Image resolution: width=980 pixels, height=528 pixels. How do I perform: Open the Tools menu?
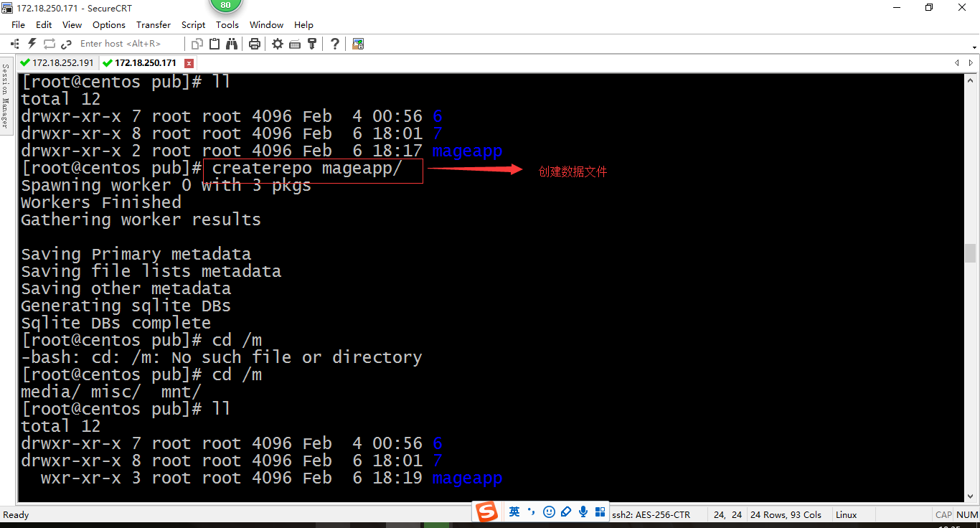coord(227,24)
